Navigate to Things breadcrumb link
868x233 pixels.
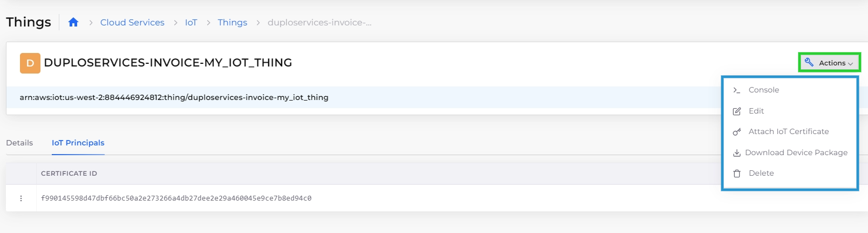click(233, 22)
